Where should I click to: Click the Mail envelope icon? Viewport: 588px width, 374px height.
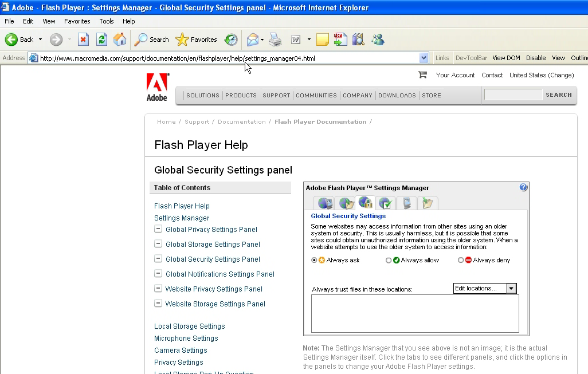(x=253, y=40)
